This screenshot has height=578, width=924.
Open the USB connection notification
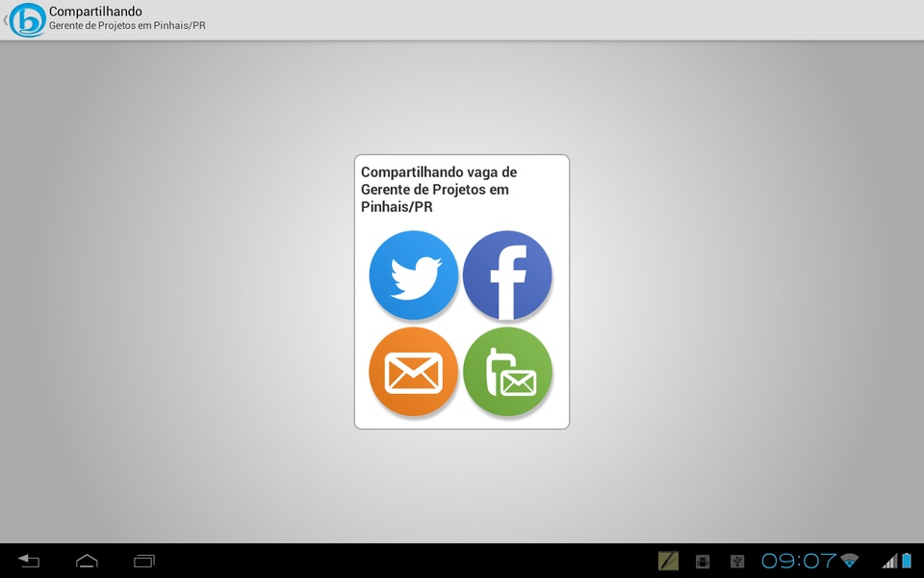coord(737,562)
